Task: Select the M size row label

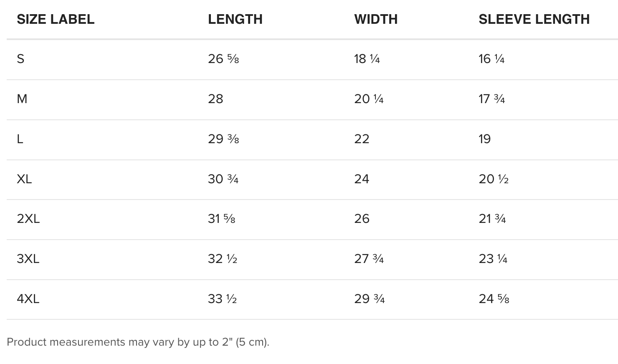Action: tap(22, 99)
